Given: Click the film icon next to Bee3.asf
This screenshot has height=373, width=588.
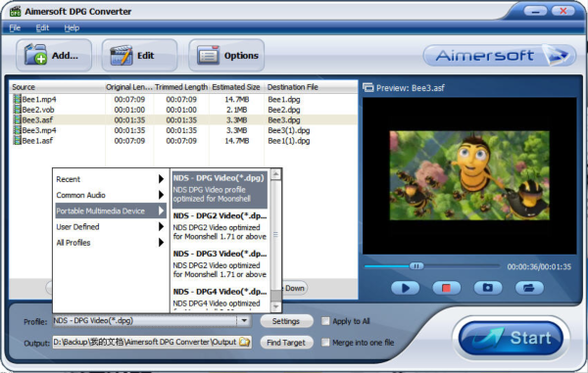Looking at the screenshot, I should click(18, 119).
